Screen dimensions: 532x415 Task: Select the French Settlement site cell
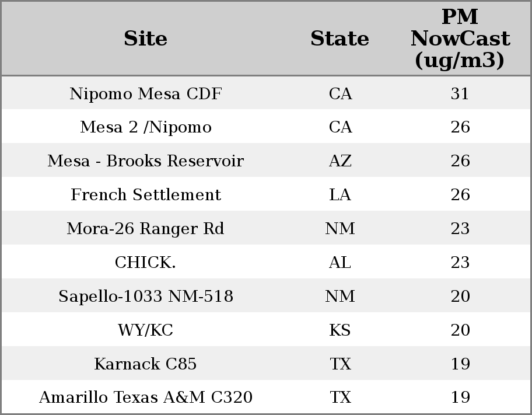pyautogui.click(x=145, y=195)
